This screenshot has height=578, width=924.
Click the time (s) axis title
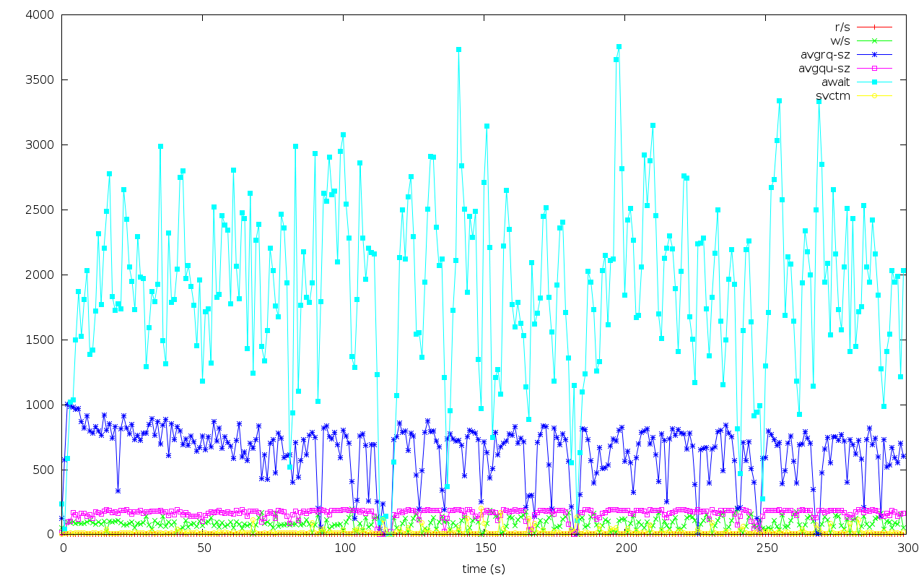point(484,569)
